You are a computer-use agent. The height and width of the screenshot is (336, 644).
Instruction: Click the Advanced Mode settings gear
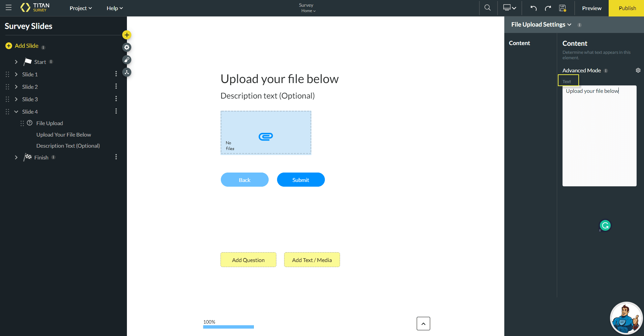click(638, 70)
